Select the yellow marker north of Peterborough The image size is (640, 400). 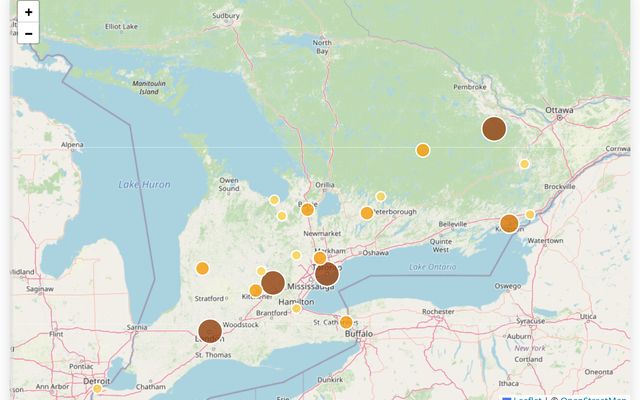click(381, 197)
